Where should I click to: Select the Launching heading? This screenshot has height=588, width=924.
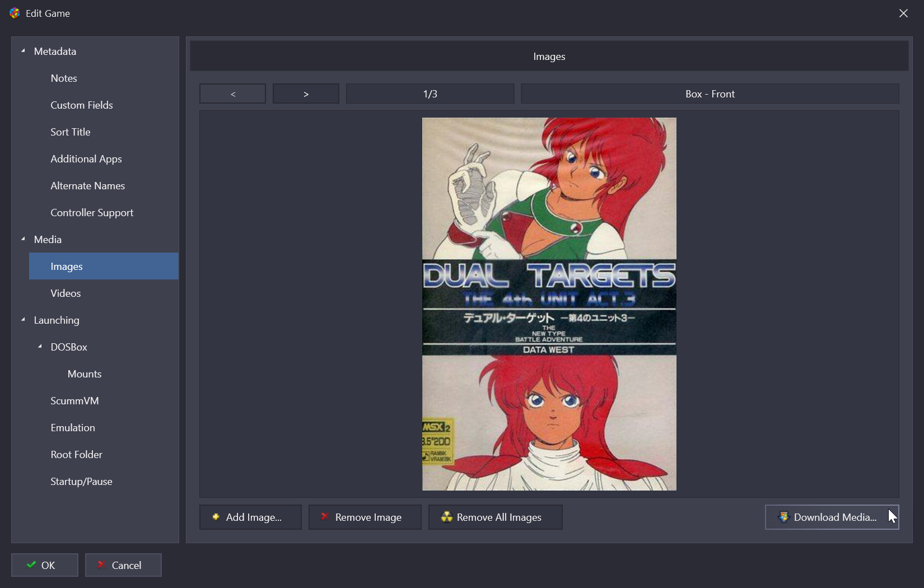(x=57, y=320)
